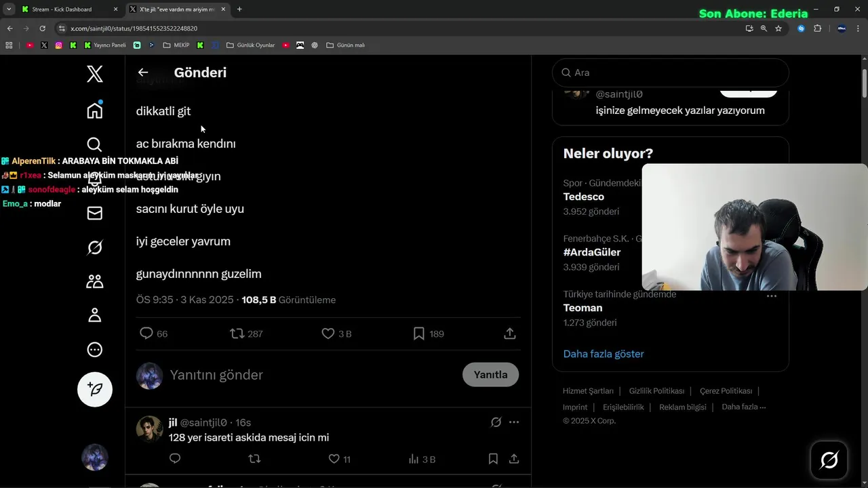Click the Yanıtla reply button
This screenshot has width=868, height=488.
[x=490, y=375]
